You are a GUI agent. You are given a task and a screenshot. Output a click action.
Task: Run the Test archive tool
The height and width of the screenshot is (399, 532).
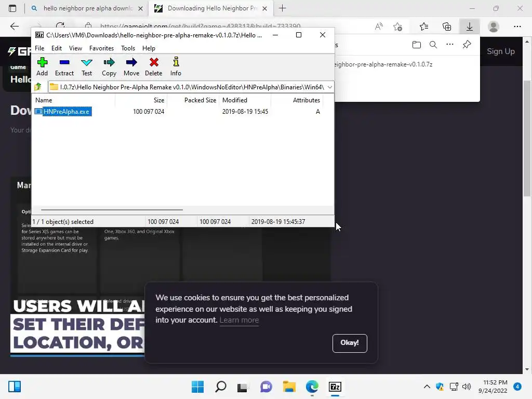point(87,67)
